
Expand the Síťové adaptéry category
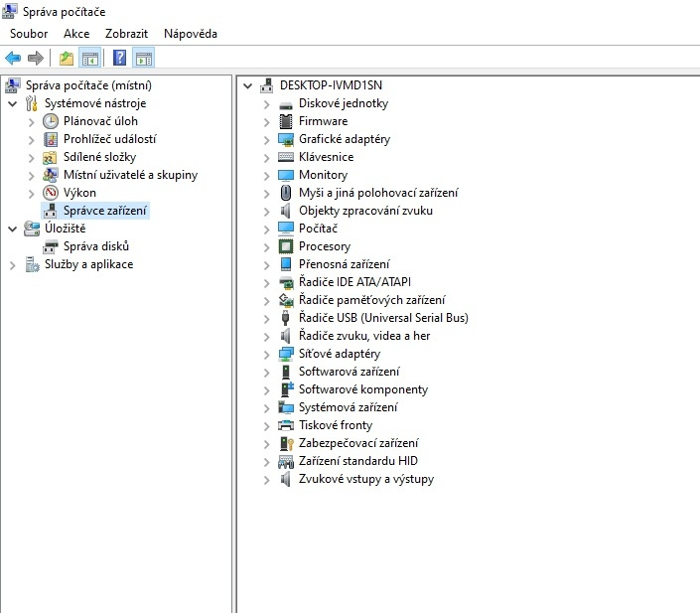[x=267, y=354]
